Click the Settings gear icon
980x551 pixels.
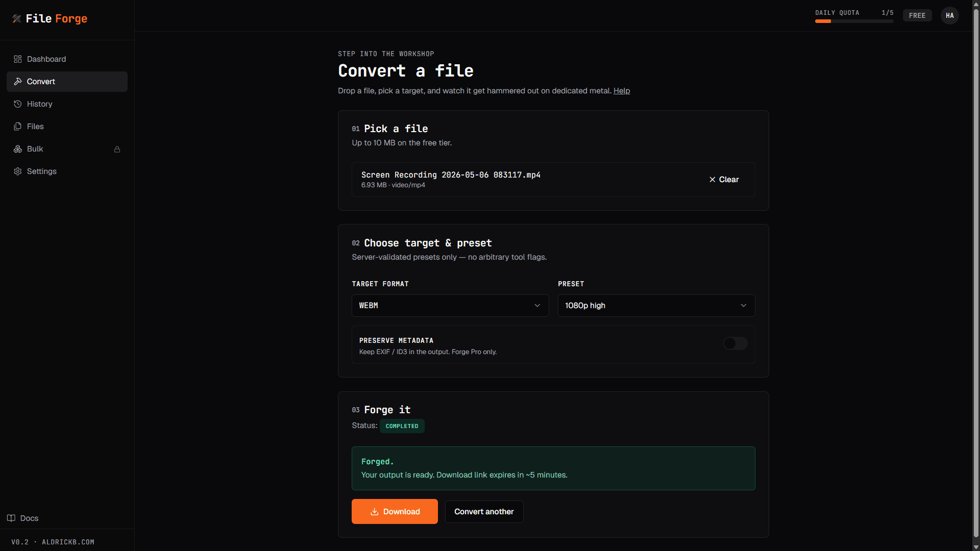pos(18,171)
